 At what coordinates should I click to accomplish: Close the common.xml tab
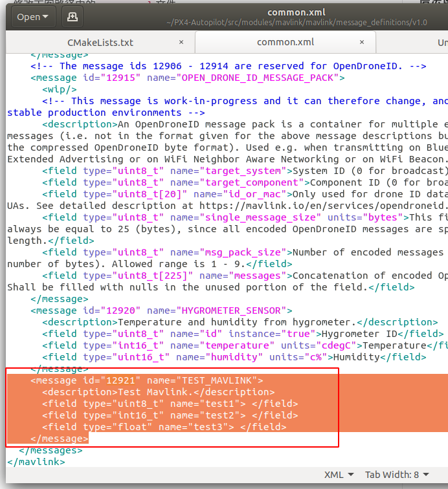coord(362,42)
